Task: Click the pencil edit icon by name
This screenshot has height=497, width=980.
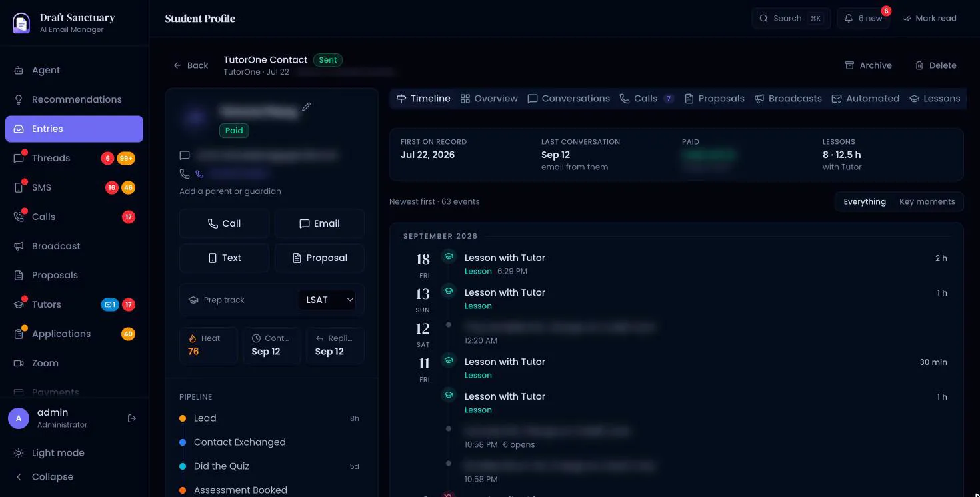Action: tap(307, 107)
